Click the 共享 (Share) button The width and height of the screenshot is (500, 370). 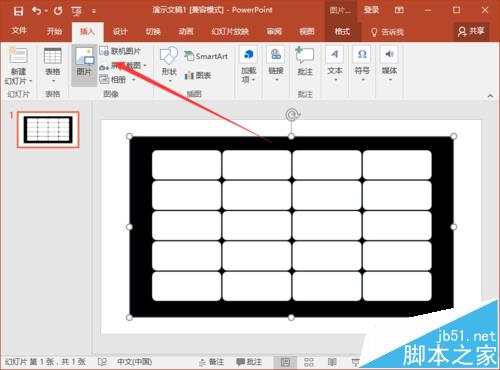click(471, 31)
